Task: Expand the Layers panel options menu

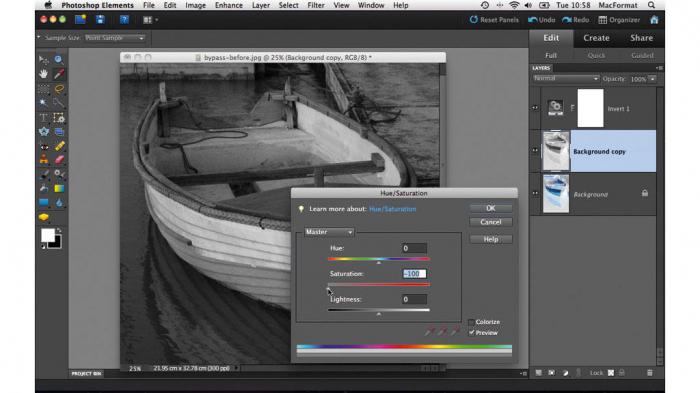Action: tap(659, 68)
